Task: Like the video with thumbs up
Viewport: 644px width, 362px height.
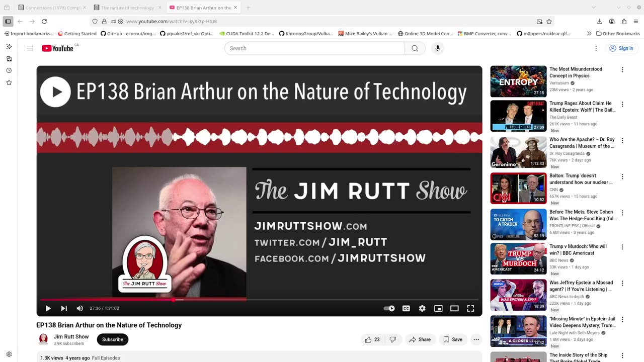Action: click(x=372, y=339)
